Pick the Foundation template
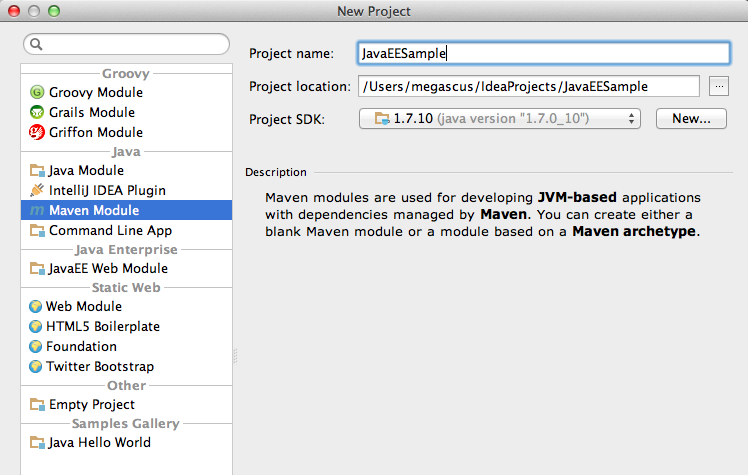This screenshot has height=475, width=748. (x=126, y=346)
